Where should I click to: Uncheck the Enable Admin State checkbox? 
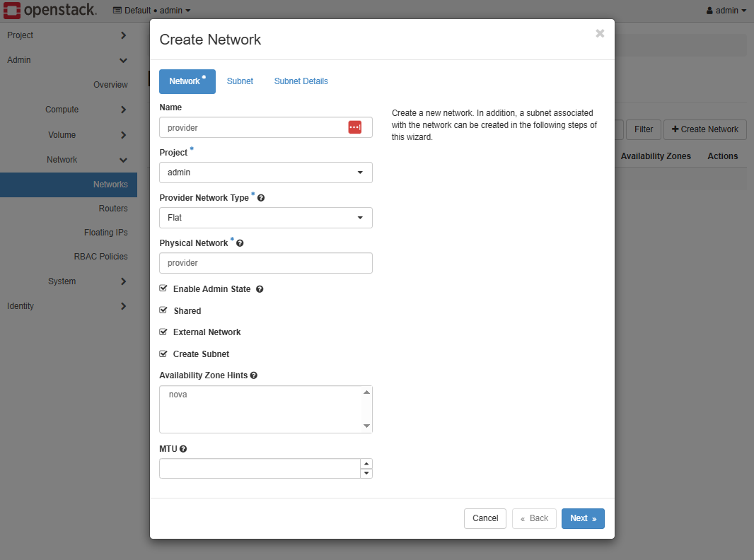pos(163,288)
